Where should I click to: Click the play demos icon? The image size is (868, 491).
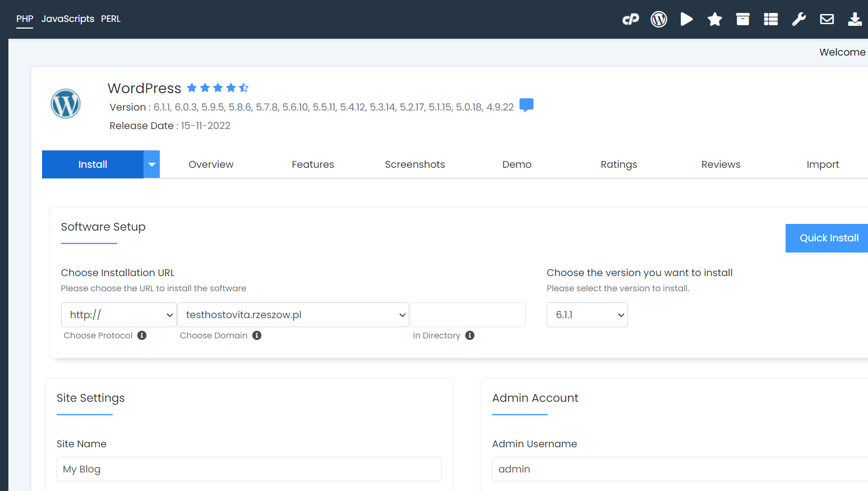click(x=687, y=20)
